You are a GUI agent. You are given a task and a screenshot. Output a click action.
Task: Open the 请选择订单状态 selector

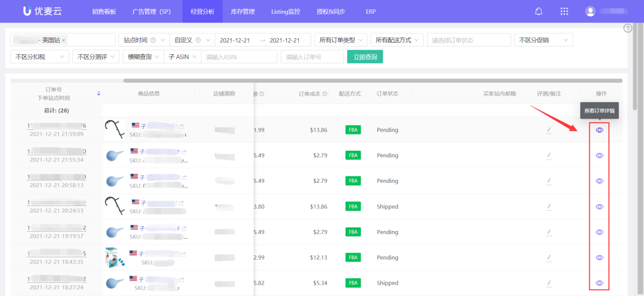click(x=468, y=40)
